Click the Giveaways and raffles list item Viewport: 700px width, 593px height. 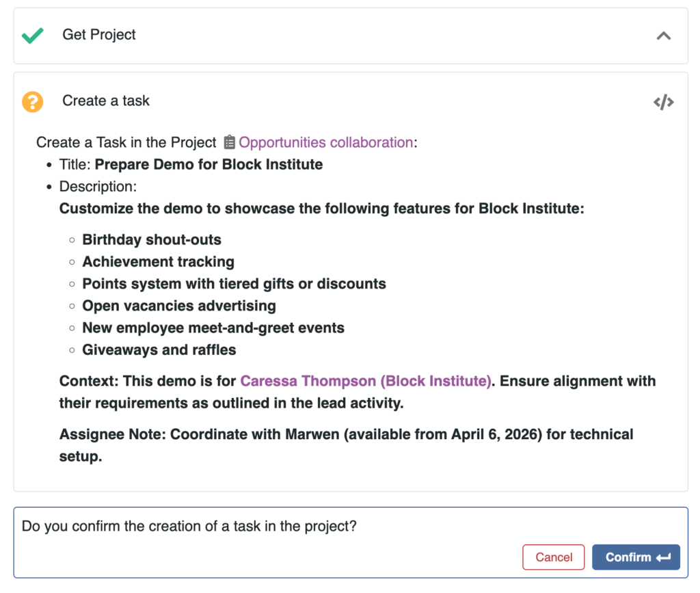click(x=159, y=350)
